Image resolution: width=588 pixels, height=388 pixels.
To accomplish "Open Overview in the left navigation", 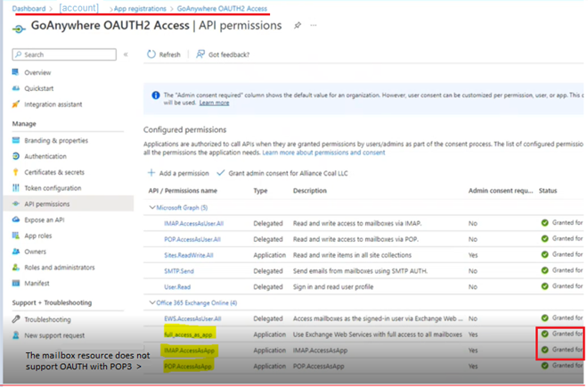I will 37,72.
